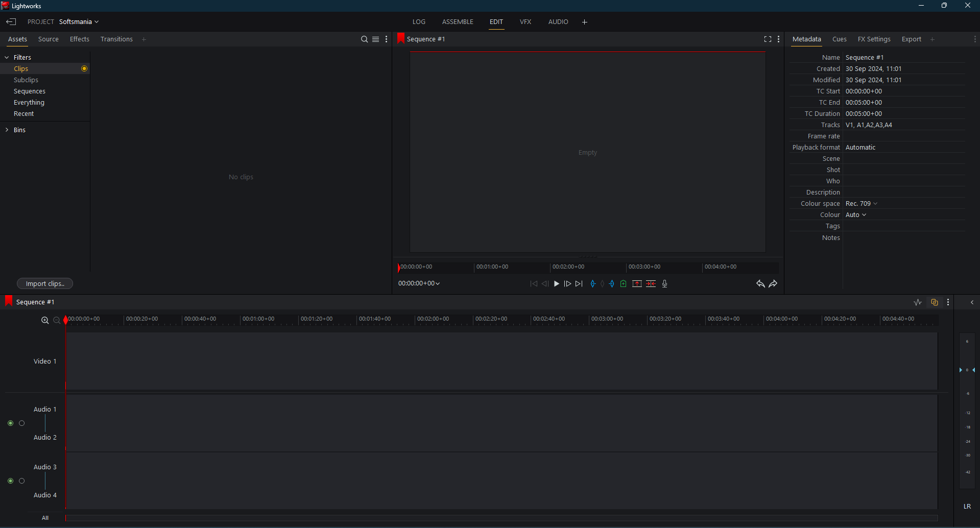
Task: Add a new workspace layout tab
Action: point(585,22)
